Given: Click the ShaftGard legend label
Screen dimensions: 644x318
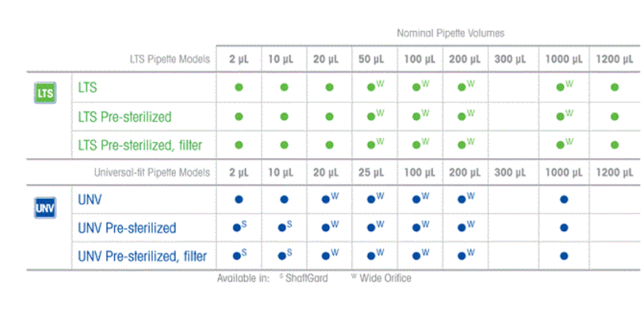Looking at the screenshot, I should point(307,278).
